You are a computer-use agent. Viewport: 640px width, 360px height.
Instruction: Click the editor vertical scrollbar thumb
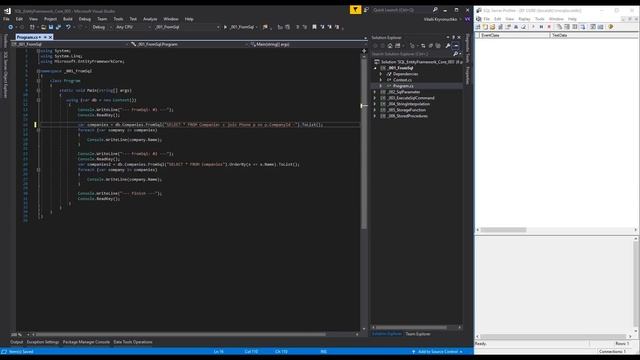tap(364, 143)
